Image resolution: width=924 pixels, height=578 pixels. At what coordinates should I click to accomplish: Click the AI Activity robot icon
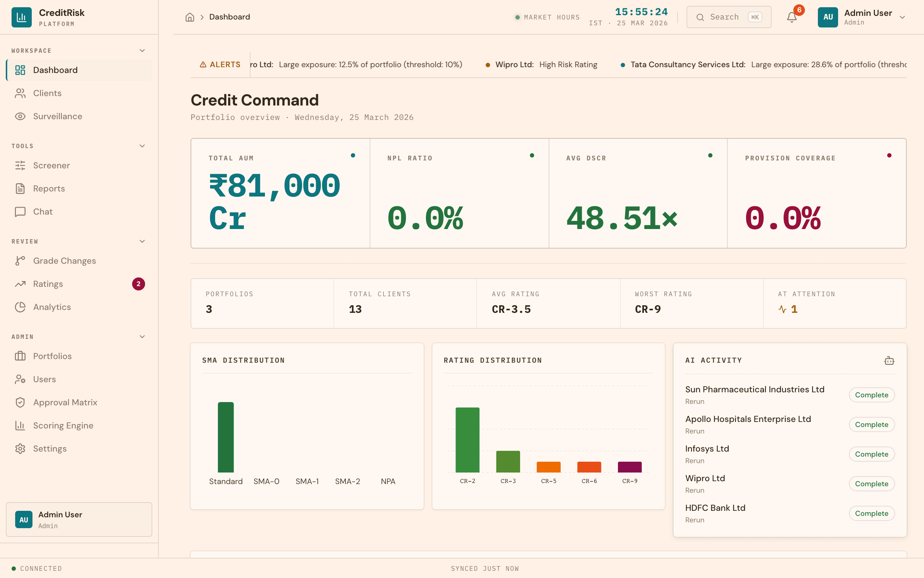(889, 361)
